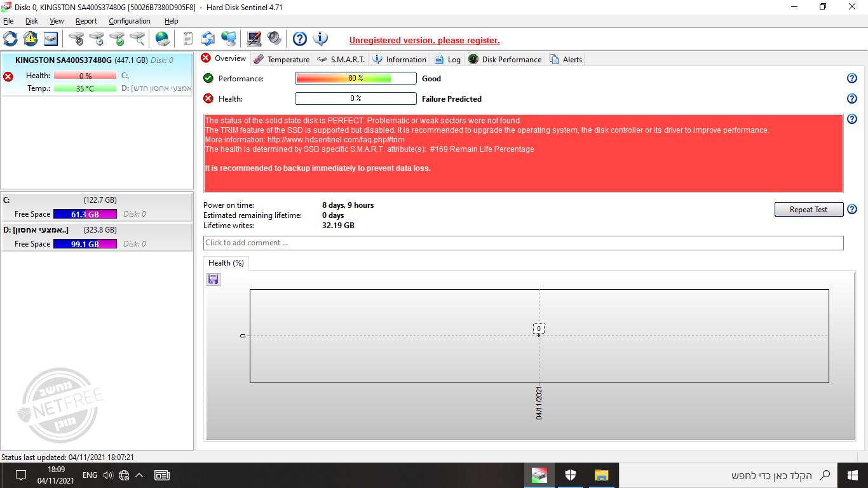
Task: Open the View menu
Action: click(x=57, y=21)
